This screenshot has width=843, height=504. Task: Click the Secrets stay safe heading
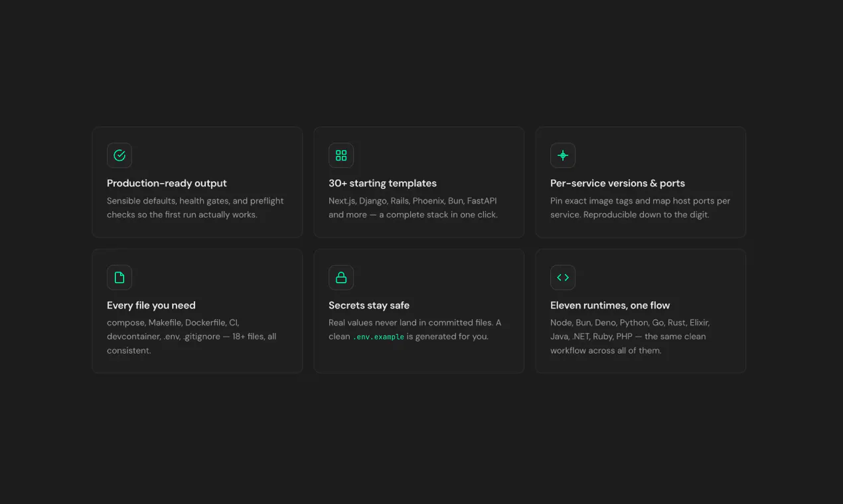click(369, 305)
